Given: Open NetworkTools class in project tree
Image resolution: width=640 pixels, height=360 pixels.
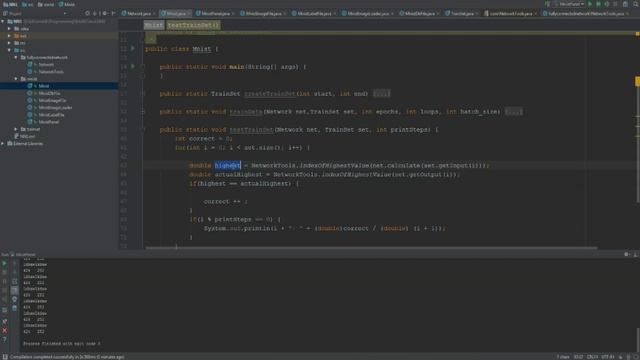Looking at the screenshot, I should coord(51,72).
